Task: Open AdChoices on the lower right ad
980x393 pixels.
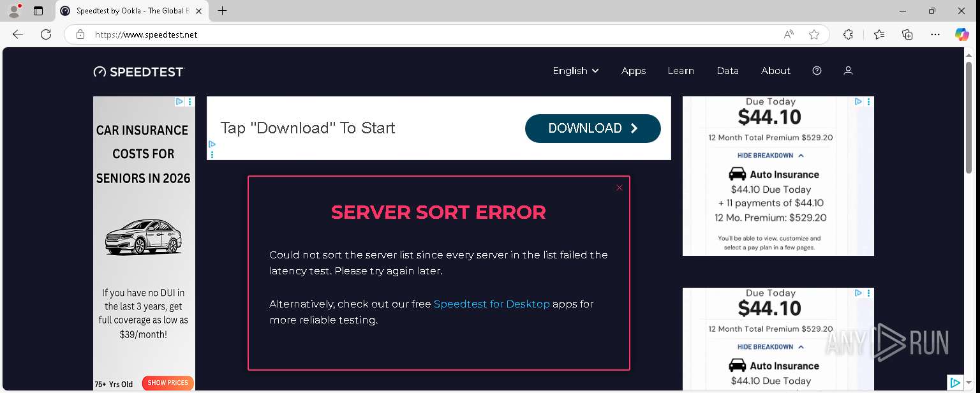Action: 859,293
